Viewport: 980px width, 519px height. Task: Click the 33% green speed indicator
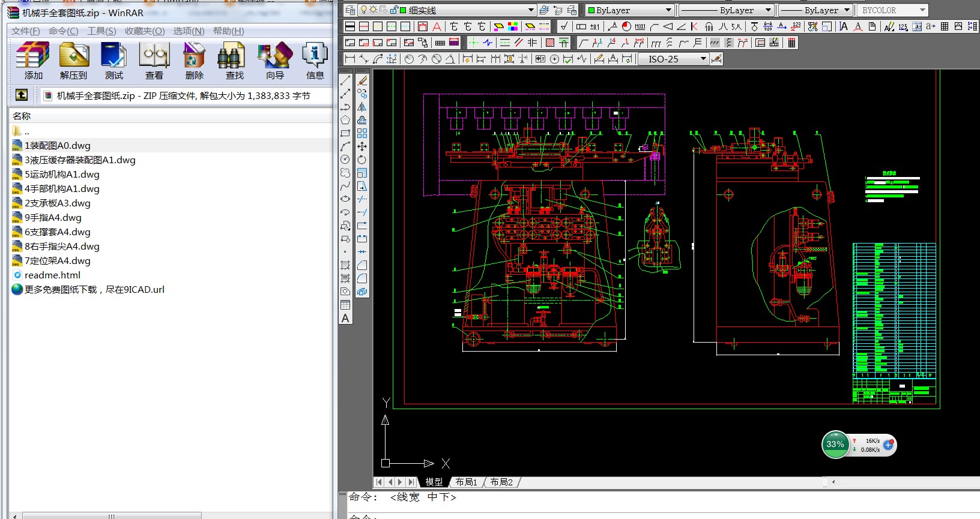pos(835,445)
